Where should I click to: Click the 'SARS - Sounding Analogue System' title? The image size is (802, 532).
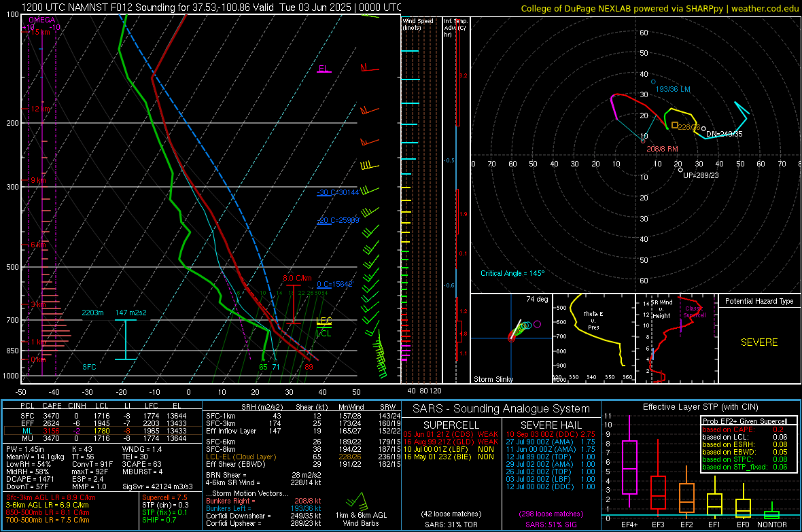(502, 409)
